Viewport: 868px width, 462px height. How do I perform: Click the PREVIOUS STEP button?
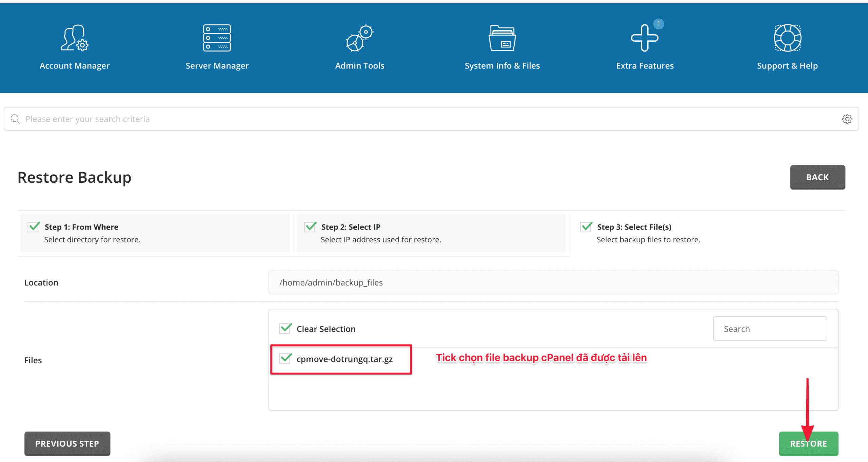coord(67,443)
